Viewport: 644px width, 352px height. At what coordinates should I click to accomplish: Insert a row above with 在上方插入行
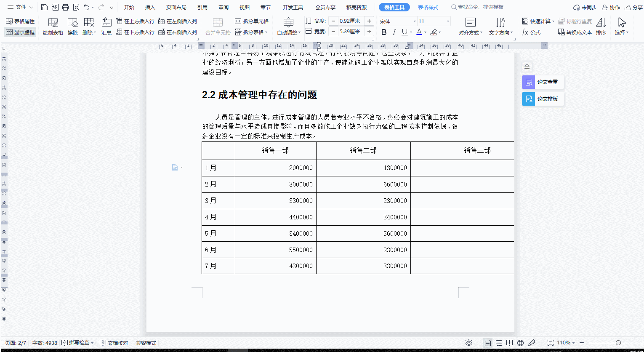[135, 21]
